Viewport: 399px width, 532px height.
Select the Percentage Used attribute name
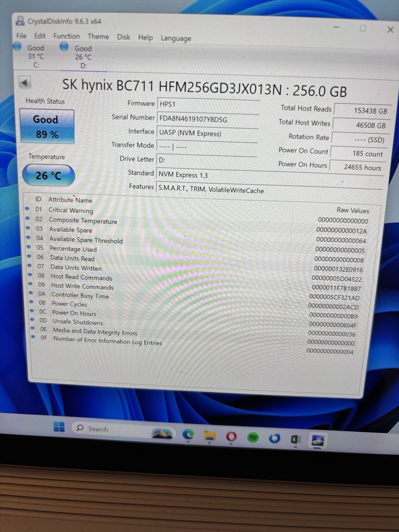coord(73,249)
